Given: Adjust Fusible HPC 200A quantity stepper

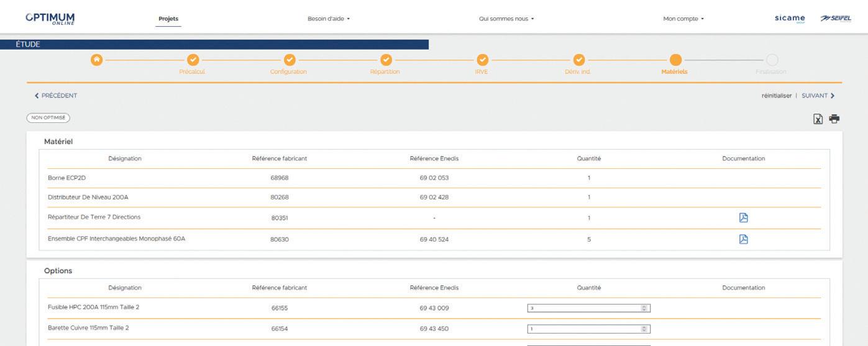Looking at the screenshot, I should pos(644,308).
